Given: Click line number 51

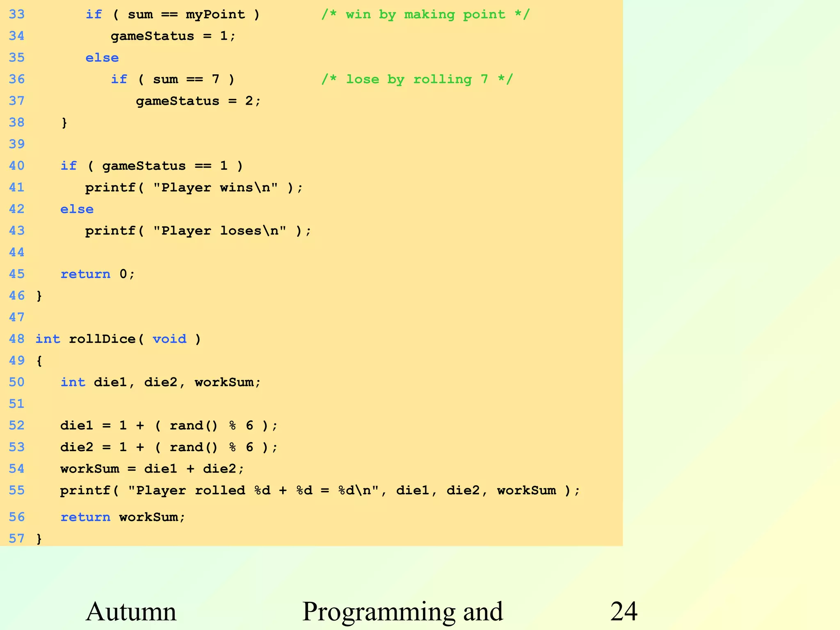Looking at the screenshot, I should point(17,404).
